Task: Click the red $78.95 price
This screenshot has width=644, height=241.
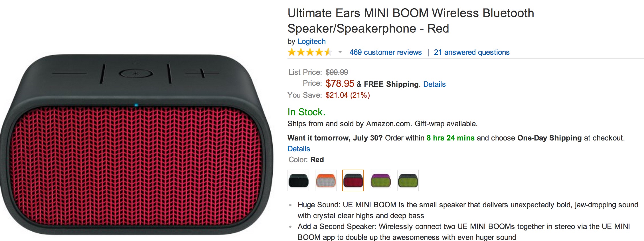Action: click(x=339, y=84)
